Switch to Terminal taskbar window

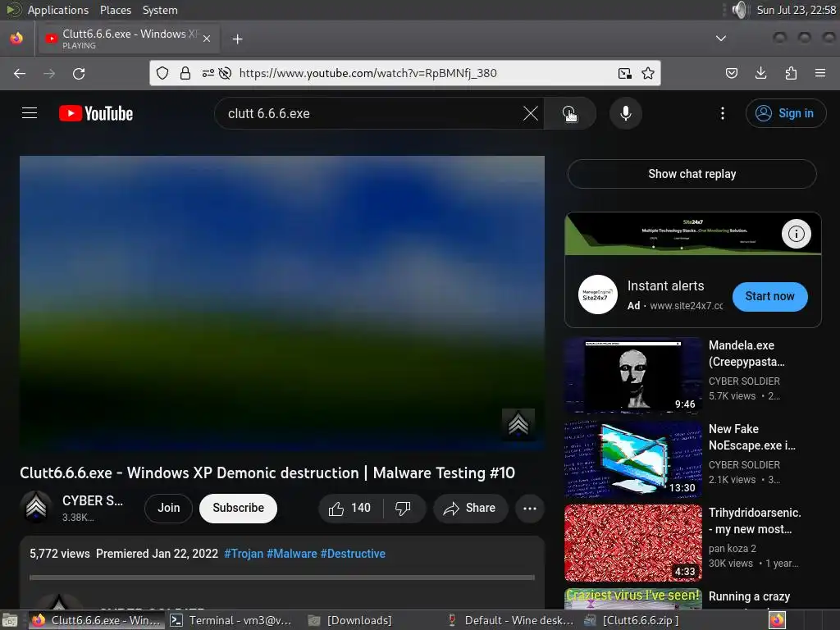click(231, 620)
